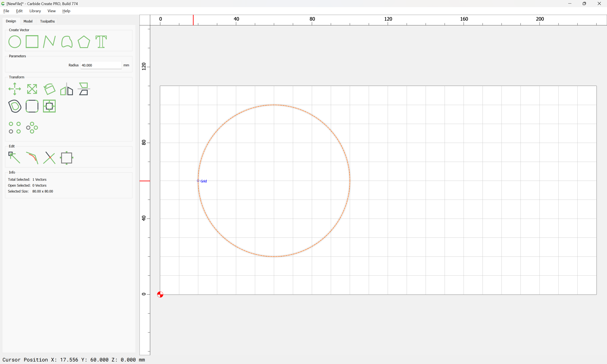Activate the Scale transform tool
This screenshot has width=607, height=364.
[x=32, y=89]
